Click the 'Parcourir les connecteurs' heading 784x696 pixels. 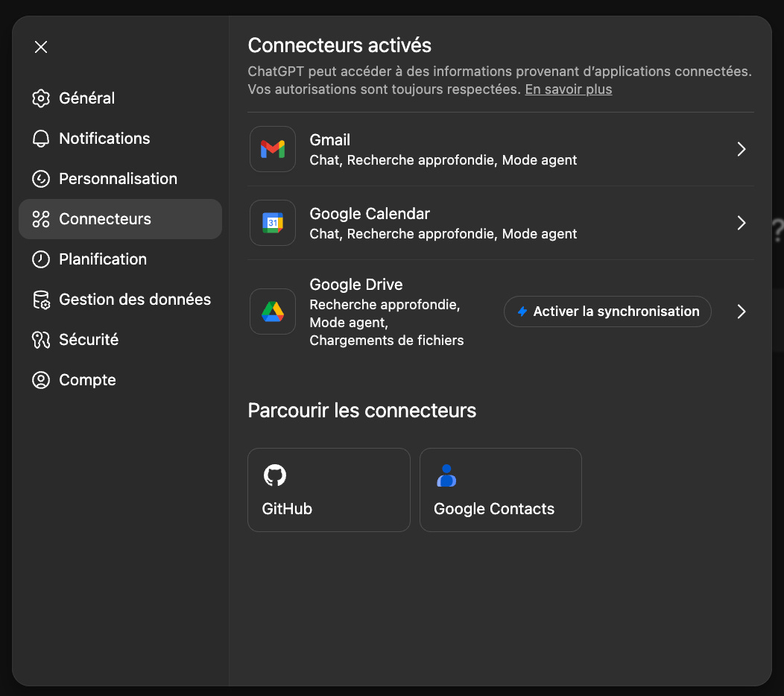coord(362,411)
